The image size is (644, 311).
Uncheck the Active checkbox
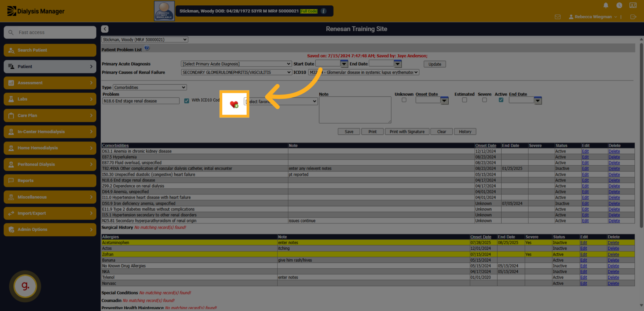[x=501, y=100]
